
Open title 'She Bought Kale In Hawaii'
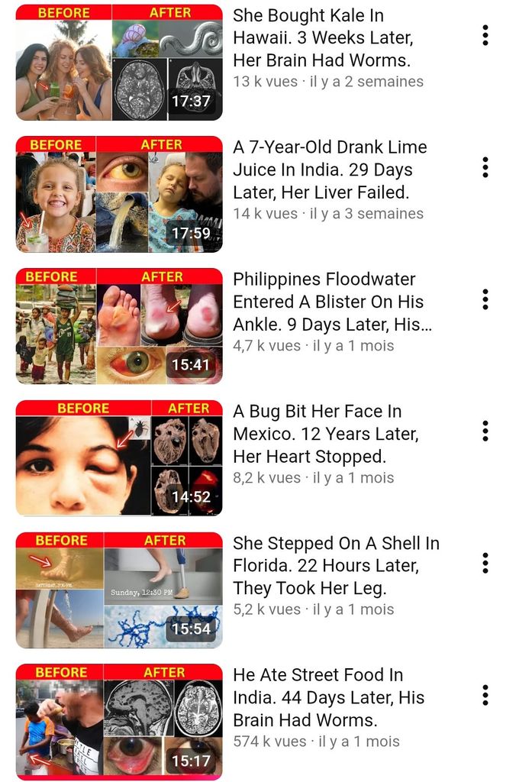(x=323, y=38)
